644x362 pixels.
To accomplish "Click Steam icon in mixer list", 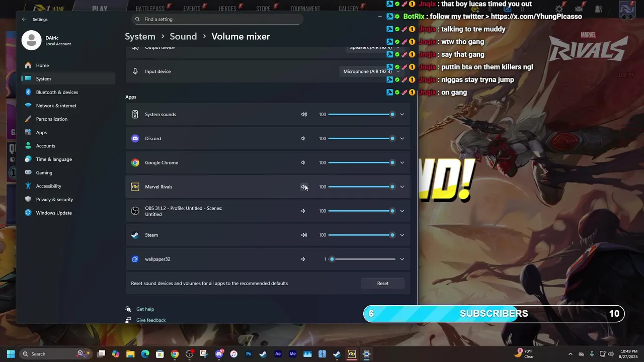I will point(135,235).
